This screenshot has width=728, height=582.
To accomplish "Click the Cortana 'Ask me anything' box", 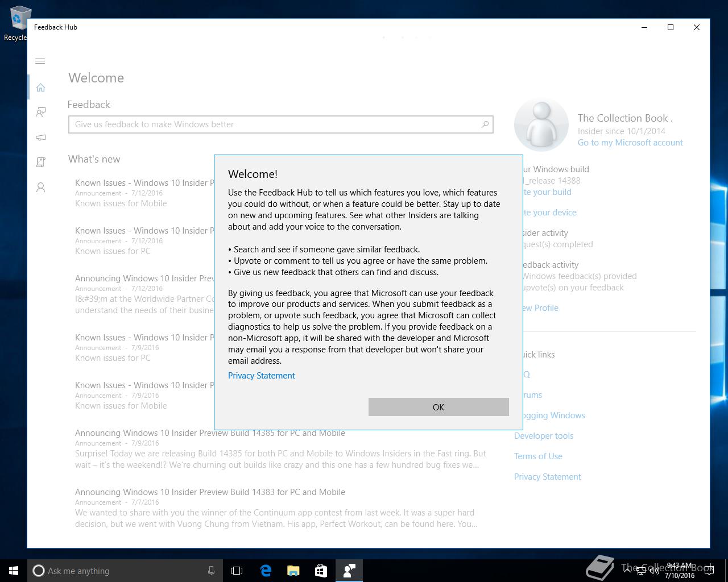I will (x=124, y=571).
